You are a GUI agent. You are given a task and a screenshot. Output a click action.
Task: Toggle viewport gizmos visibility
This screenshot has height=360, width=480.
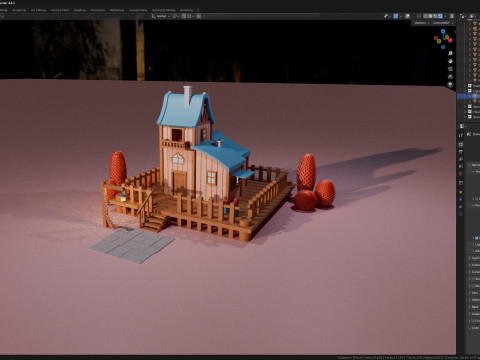click(x=396, y=16)
